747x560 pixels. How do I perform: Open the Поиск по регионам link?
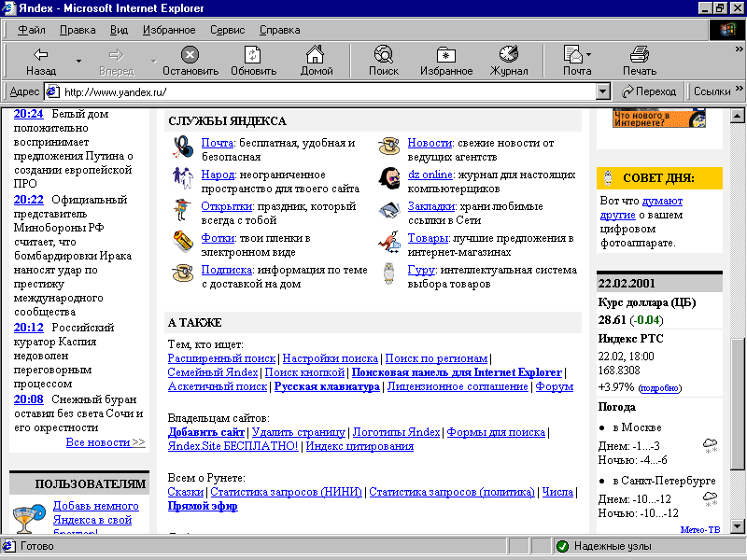436,358
